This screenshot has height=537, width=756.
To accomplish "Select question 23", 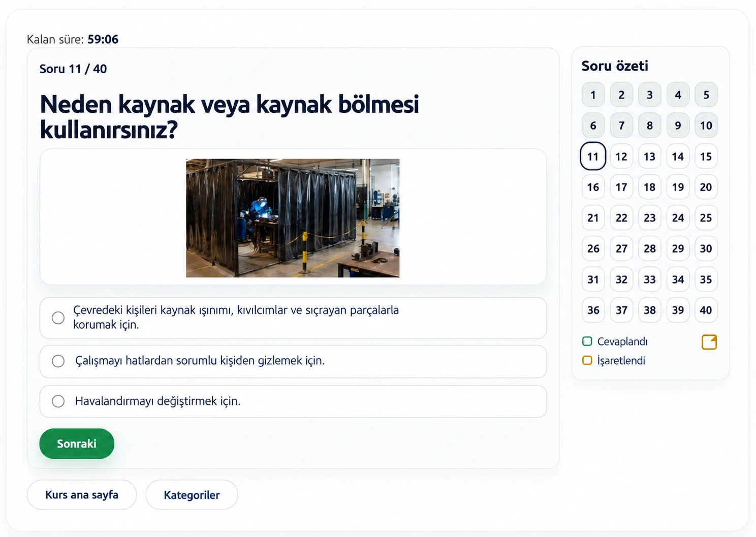I will pos(650,218).
